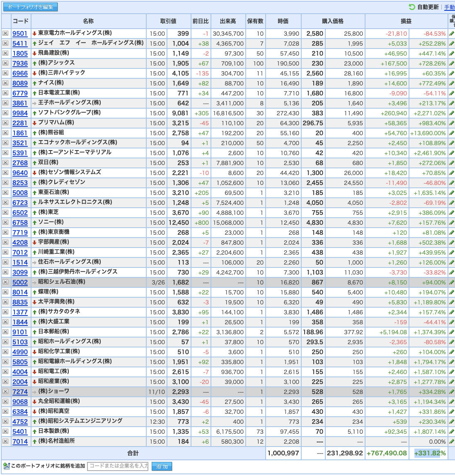Edit 熊谷組 holdings via pencil icon
Viewport: 455px width, 476px height.
tap(452, 133)
